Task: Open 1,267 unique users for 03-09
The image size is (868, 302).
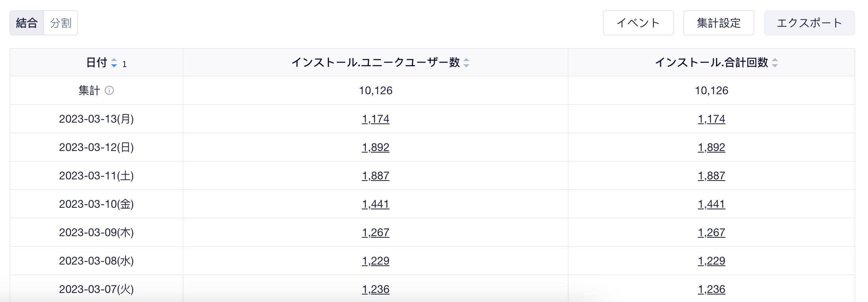Action: click(375, 233)
